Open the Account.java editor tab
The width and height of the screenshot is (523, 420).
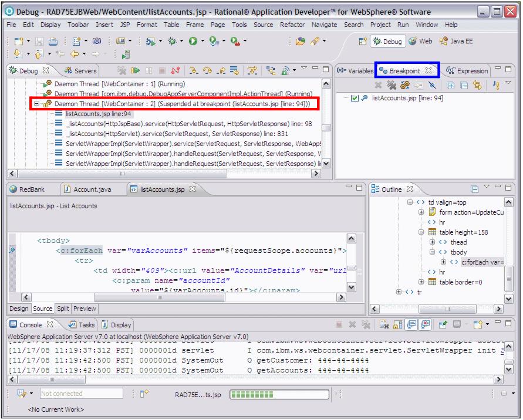(87, 189)
